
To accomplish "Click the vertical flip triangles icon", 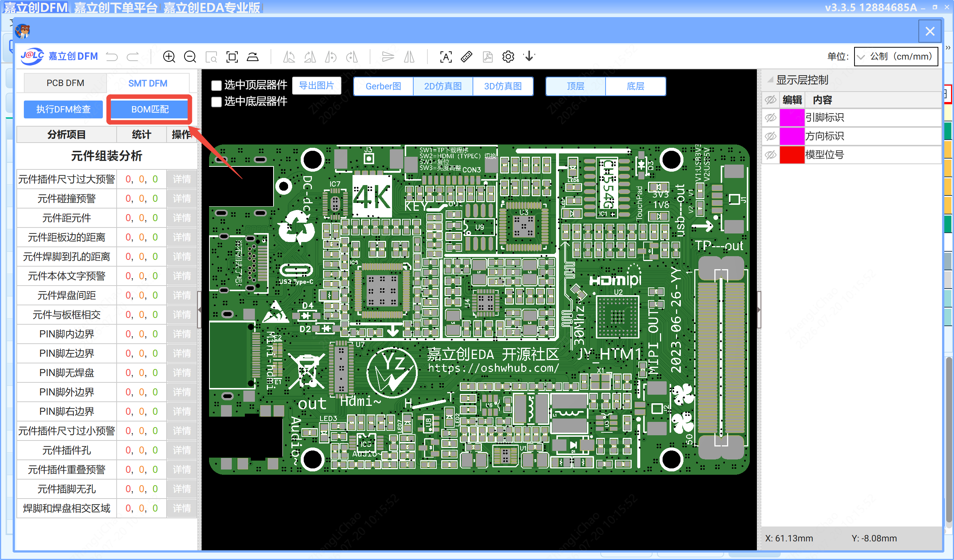I will pos(388,57).
